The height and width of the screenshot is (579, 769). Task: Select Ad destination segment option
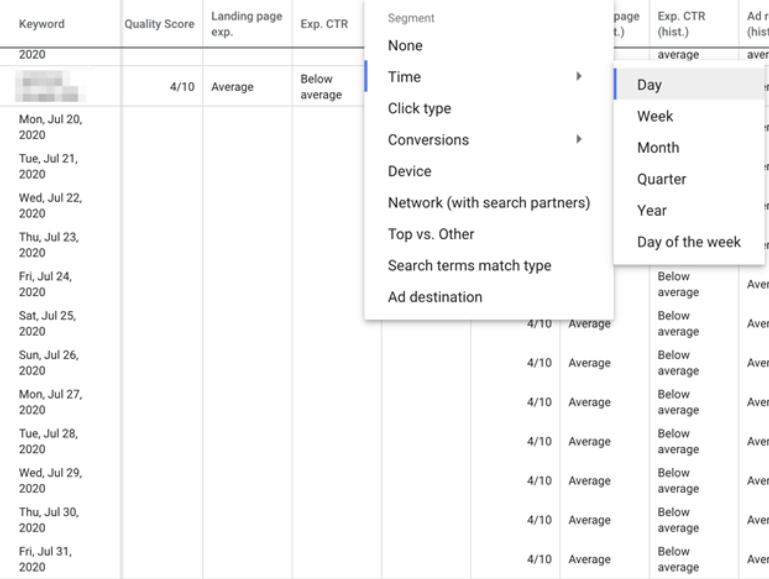tap(435, 297)
